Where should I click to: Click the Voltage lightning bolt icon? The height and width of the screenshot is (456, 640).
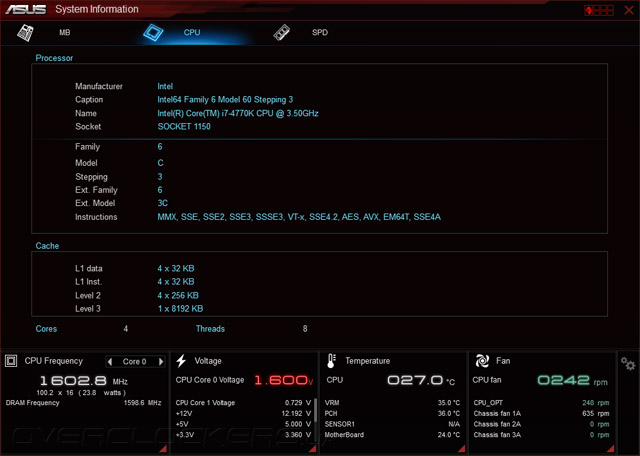(x=181, y=361)
